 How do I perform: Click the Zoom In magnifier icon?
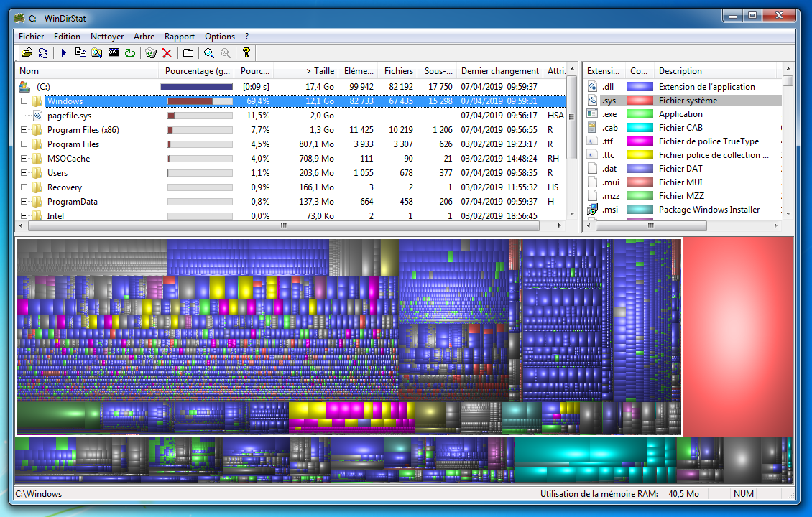tap(208, 53)
